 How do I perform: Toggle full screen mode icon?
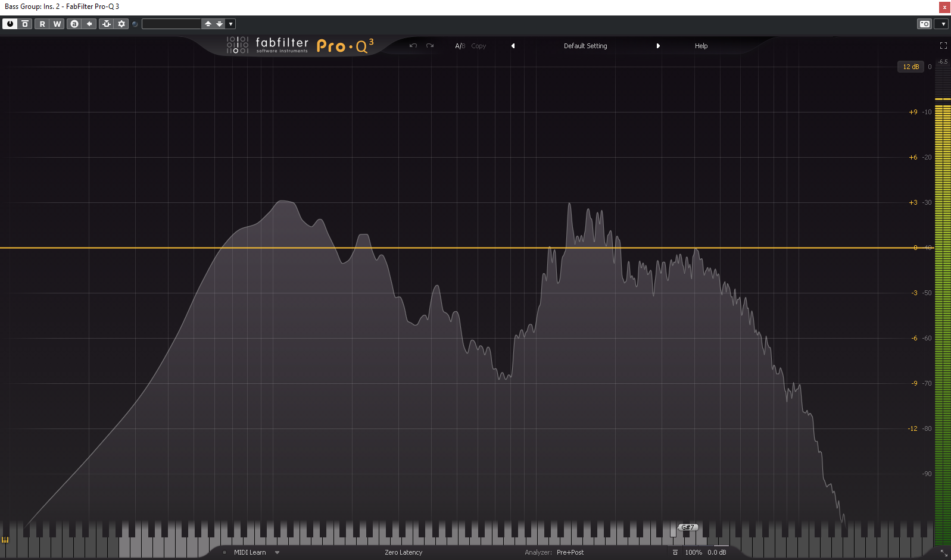[x=943, y=46]
